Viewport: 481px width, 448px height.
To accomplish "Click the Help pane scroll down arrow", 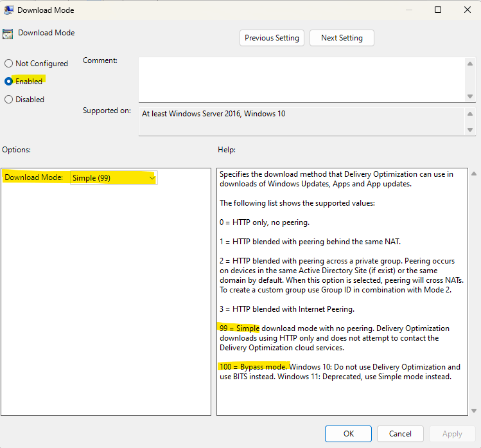I will (x=474, y=411).
